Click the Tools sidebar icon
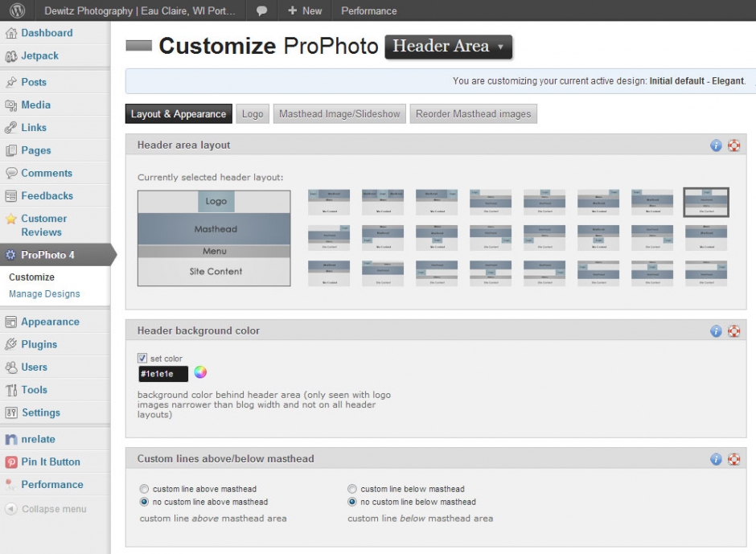 [x=11, y=390]
